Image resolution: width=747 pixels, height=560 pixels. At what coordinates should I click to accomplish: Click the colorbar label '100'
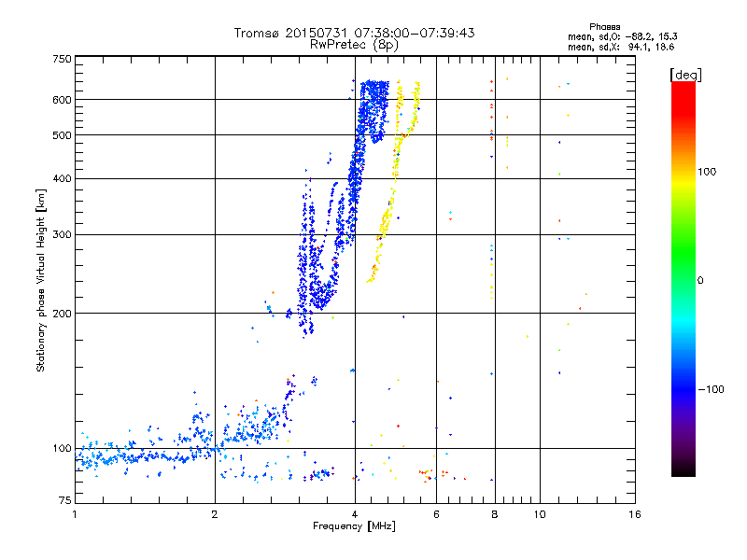click(707, 172)
